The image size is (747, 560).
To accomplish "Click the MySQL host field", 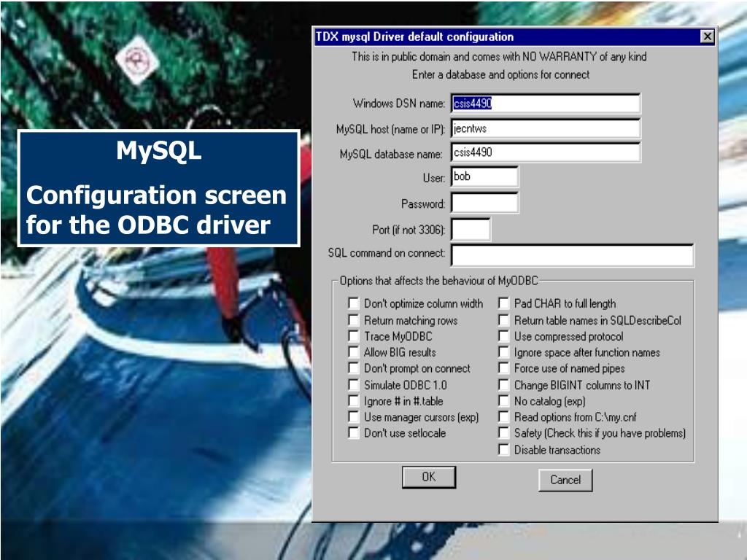I will 546,128.
